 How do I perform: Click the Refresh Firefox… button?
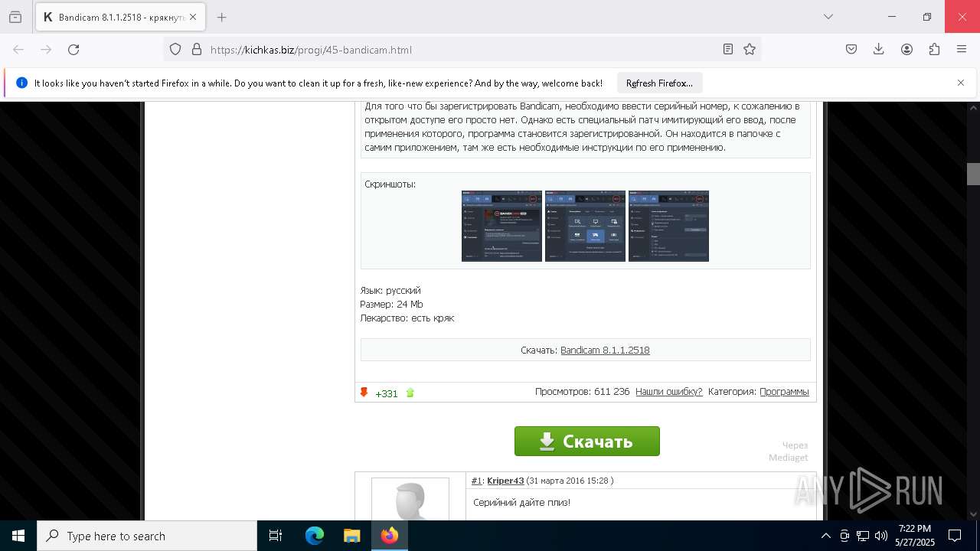click(x=659, y=83)
